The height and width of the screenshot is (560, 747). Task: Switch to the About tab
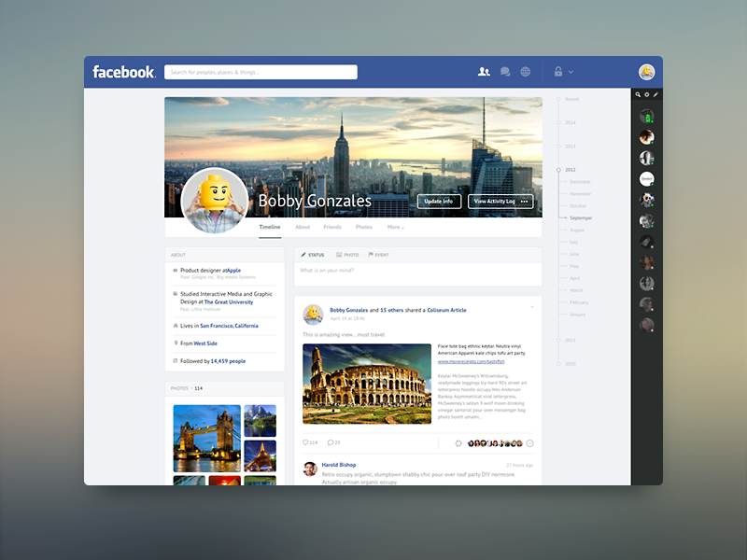(303, 227)
